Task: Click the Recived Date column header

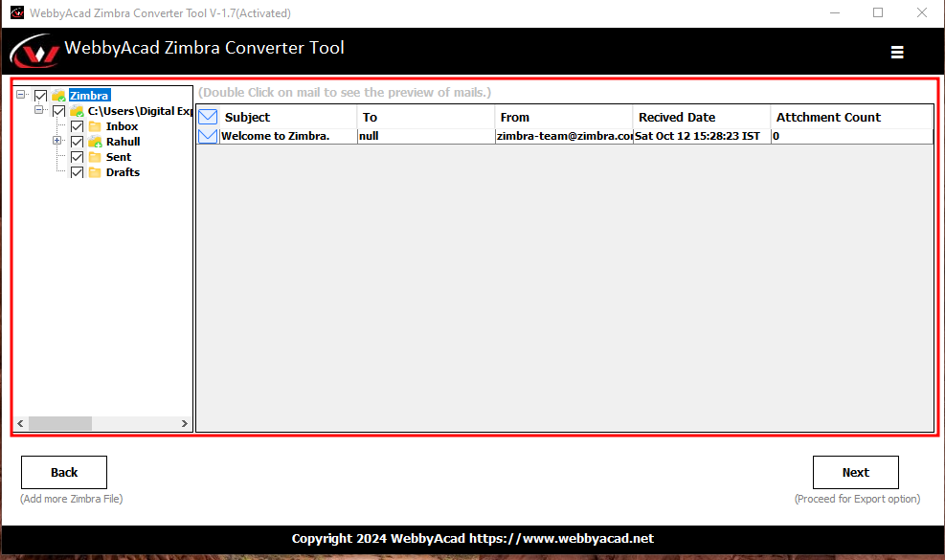Action: (702, 117)
